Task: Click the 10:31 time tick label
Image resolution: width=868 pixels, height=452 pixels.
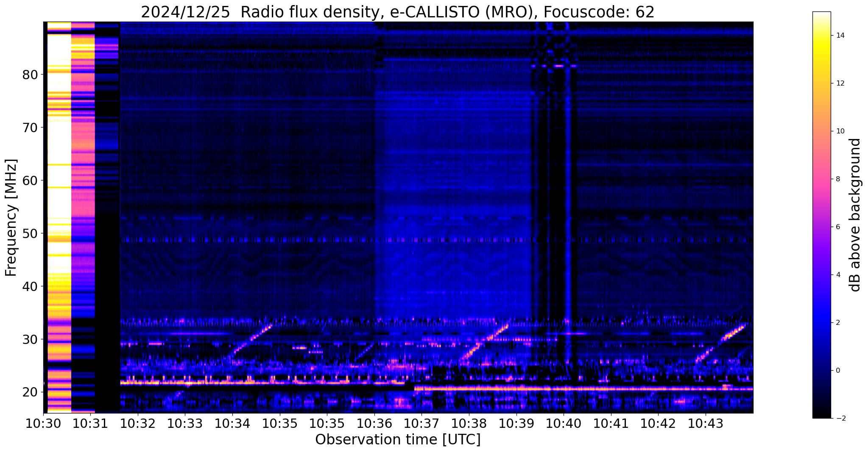Action: click(90, 424)
